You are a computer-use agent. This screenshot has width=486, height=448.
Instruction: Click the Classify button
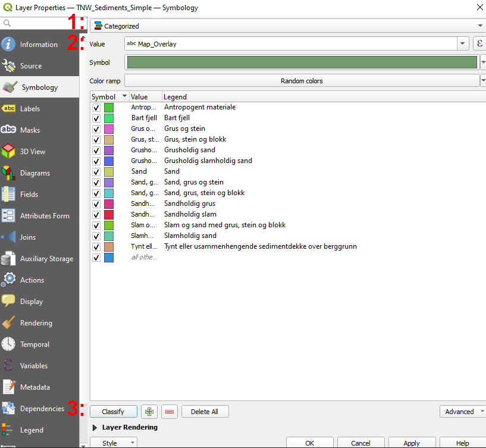[114, 412]
